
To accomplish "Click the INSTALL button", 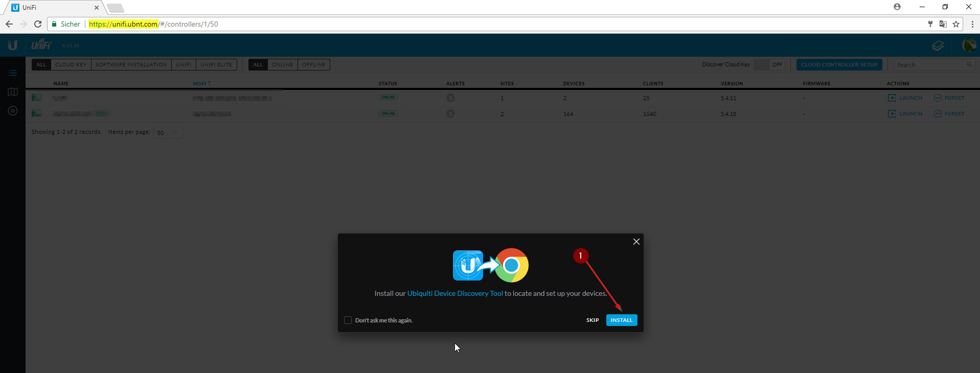I will tap(622, 320).
